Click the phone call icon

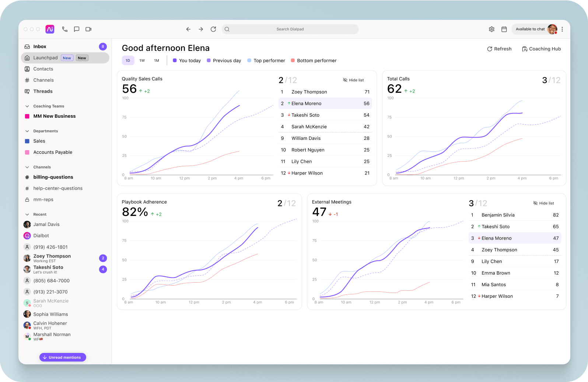65,29
